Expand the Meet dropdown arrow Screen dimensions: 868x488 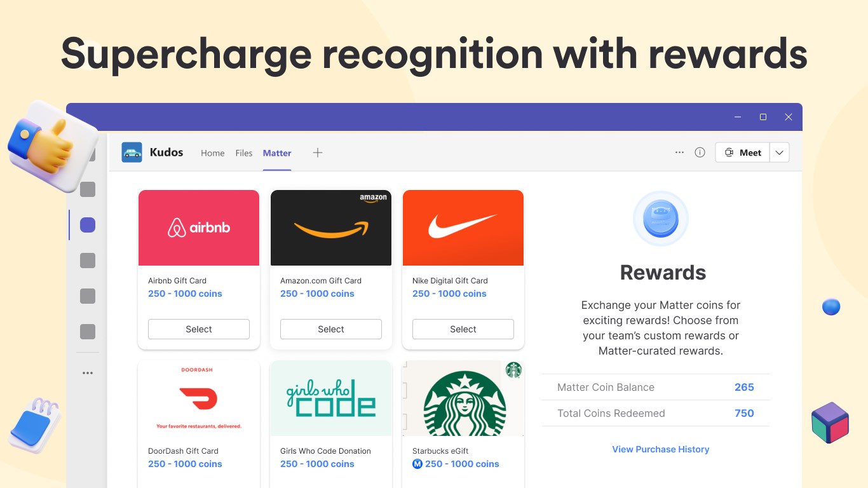[779, 152]
